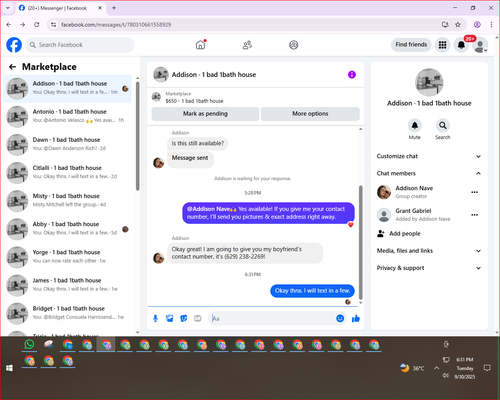The image size is (500, 400).
Task: Search in conversation magnifier icon
Action: point(443,125)
